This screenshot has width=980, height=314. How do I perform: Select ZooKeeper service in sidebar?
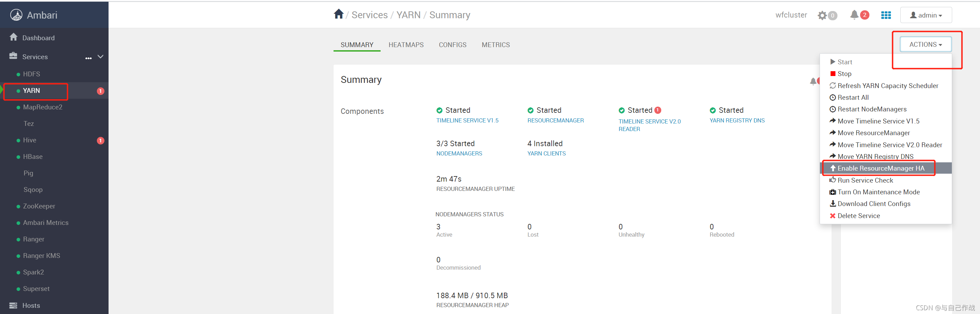tap(39, 206)
